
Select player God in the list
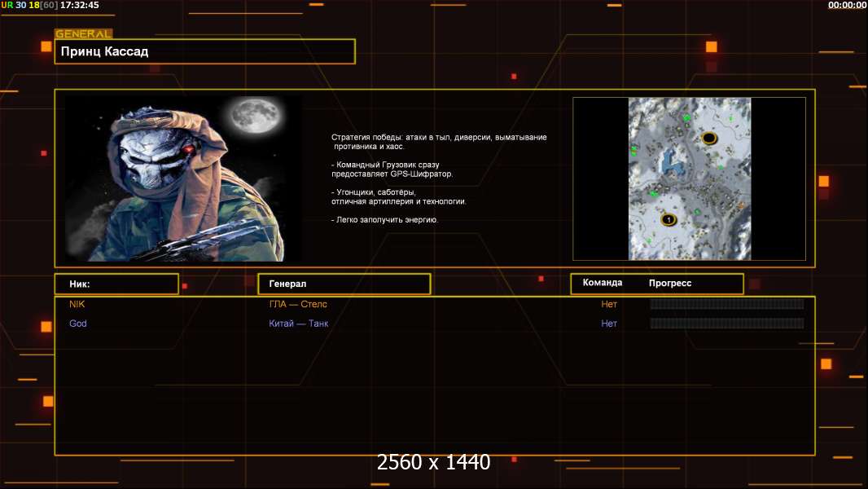pyautogui.click(x=78, y=324)
